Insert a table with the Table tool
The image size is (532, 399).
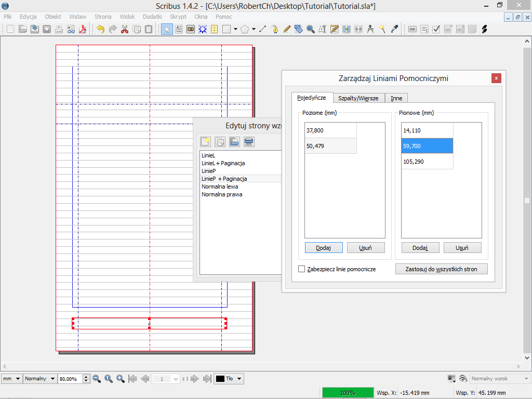coord(214,30)
